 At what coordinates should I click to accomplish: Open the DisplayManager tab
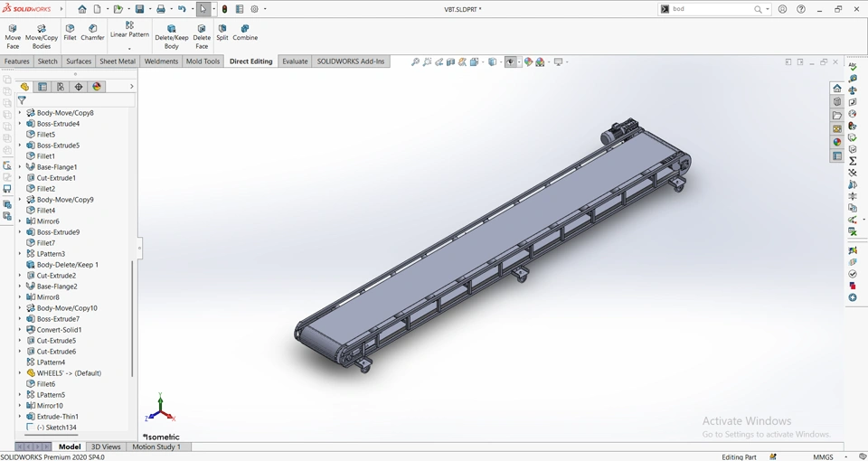coord(97,87)
